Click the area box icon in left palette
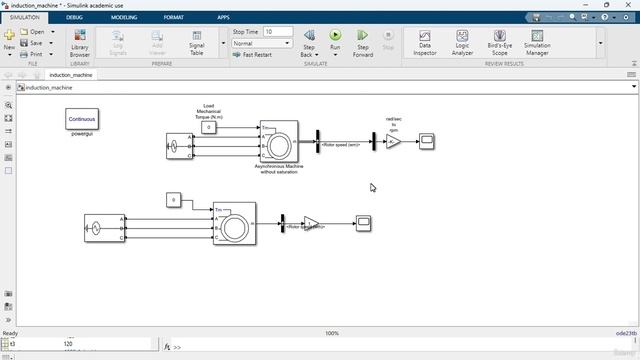640x360 pixels. (x=8, y=171)
